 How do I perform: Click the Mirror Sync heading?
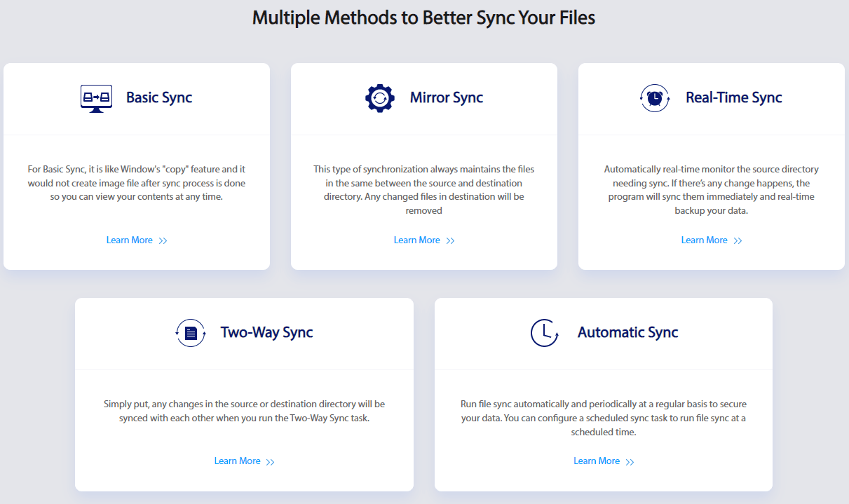[x=447, y=98]
